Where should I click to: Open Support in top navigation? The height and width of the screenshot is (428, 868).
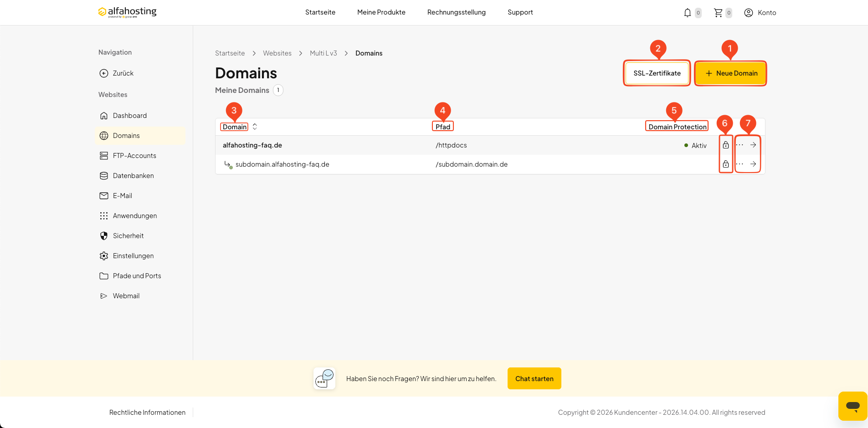[520, 12]
